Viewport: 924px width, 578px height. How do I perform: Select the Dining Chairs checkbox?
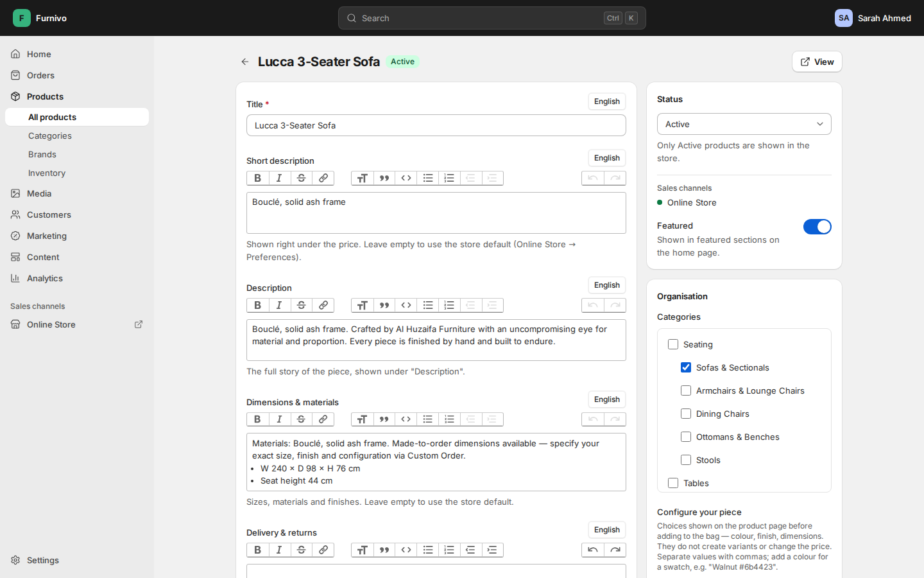tap(686, 414)
